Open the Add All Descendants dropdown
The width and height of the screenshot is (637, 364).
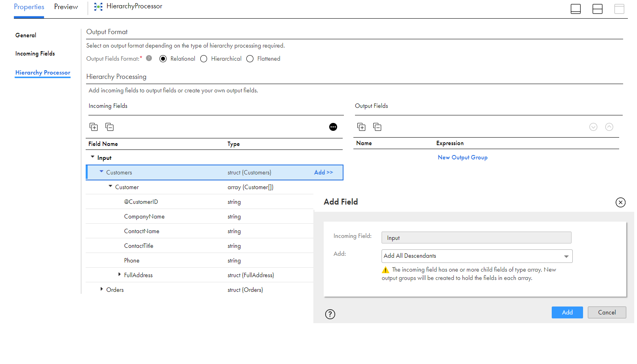(x=477, y=256)
